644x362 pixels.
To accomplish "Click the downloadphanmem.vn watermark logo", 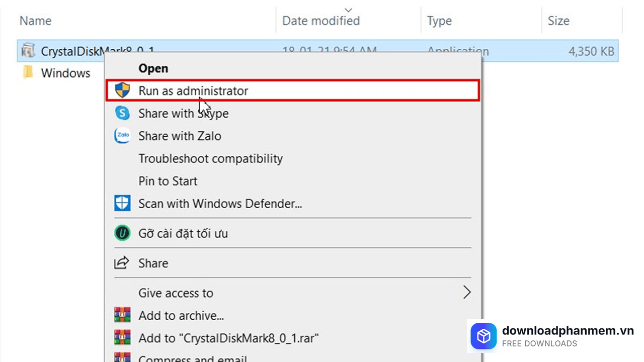I will point(484,336).
